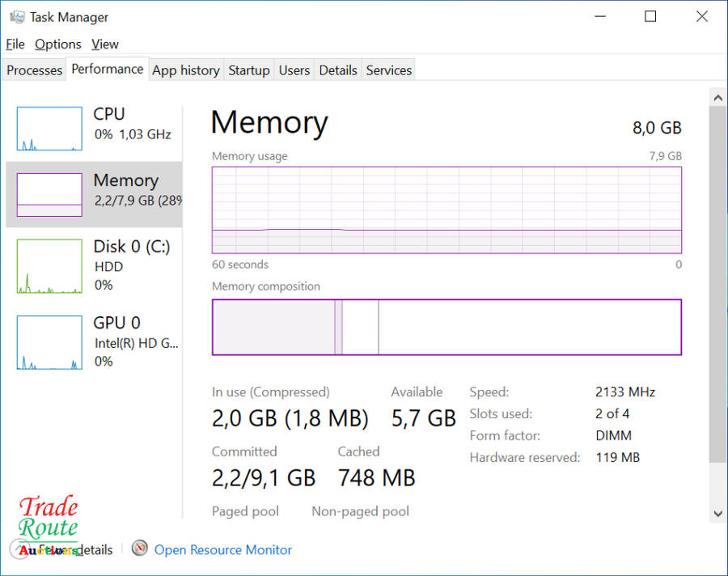This screenshot has height=576, width=728.
Task: Click the Memory usage graph
Action: pos(447,210)
